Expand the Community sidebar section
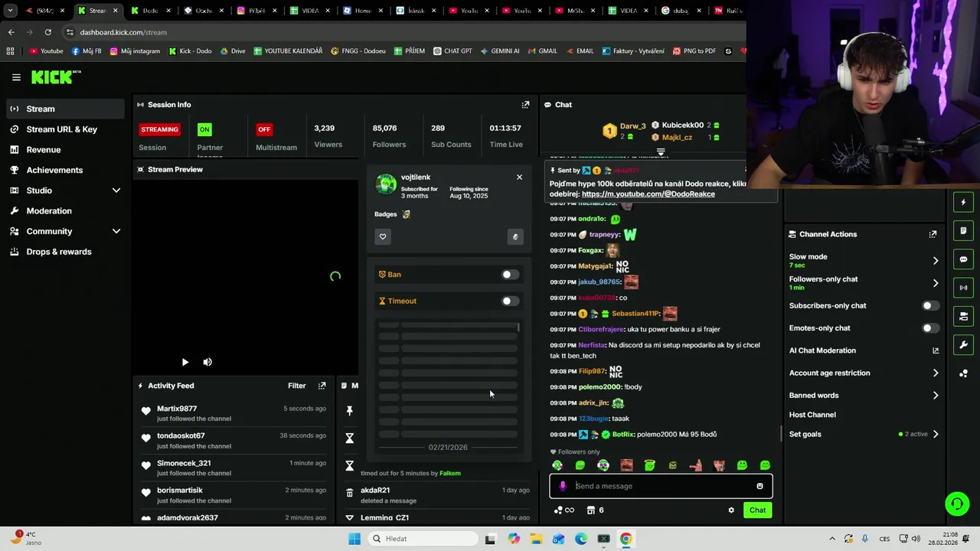 pyautogui.click(x=116, y=231)
